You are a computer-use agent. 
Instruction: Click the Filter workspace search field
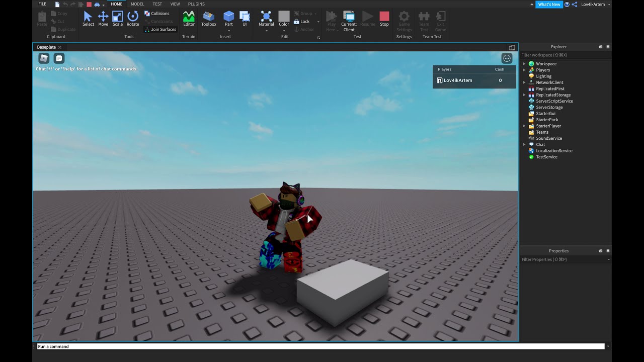point(566,55)
